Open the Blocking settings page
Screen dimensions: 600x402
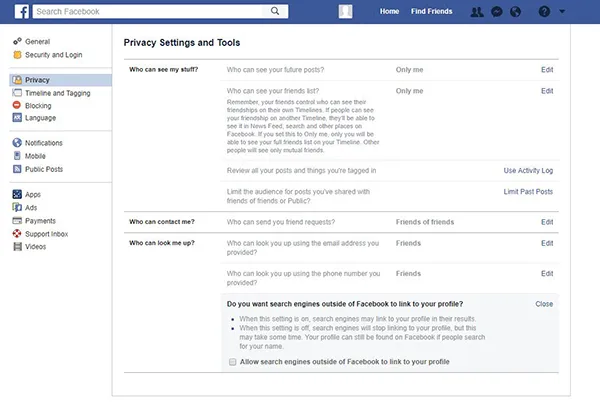(40, 105)
